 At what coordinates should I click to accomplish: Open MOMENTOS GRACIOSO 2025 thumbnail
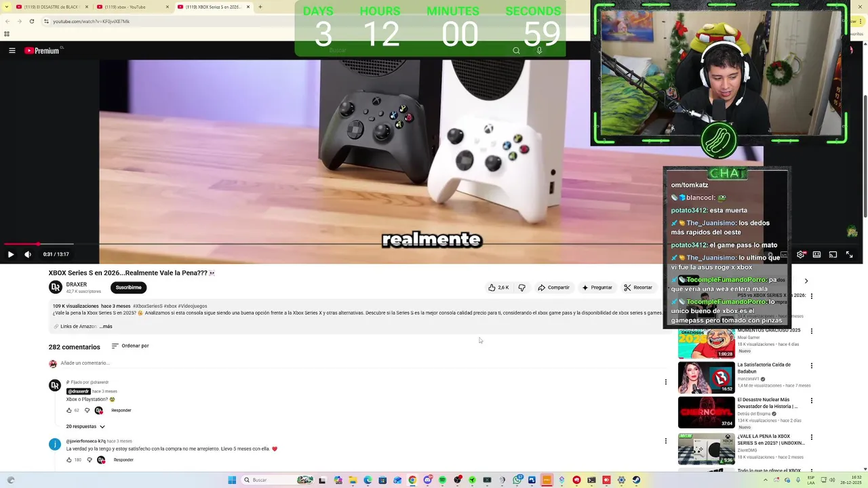(706, 342)
